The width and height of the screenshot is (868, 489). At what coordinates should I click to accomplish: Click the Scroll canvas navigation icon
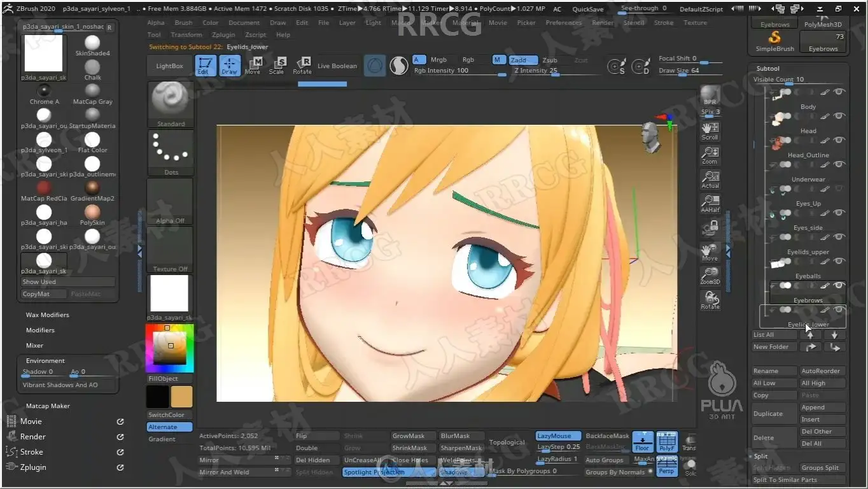coord(710,132)
